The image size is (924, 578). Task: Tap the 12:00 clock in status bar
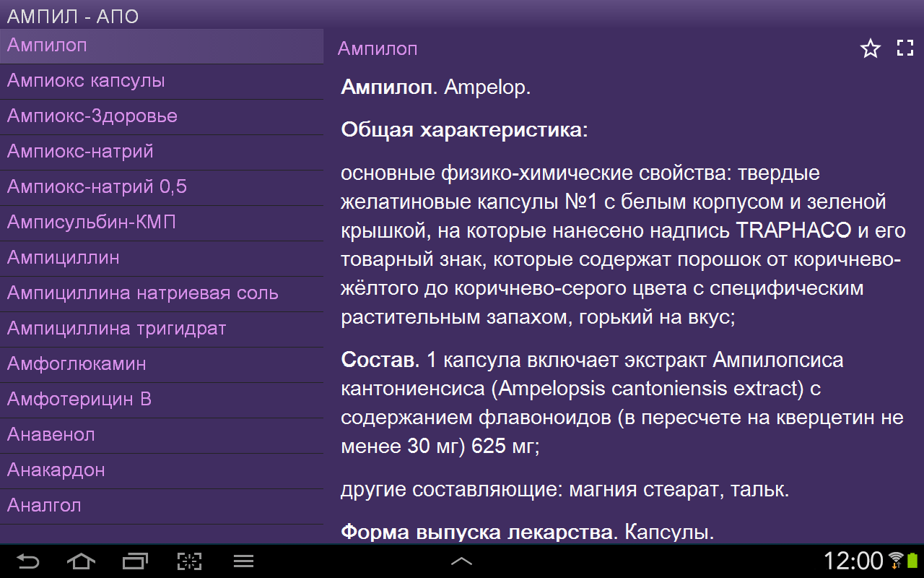(854, 561)
